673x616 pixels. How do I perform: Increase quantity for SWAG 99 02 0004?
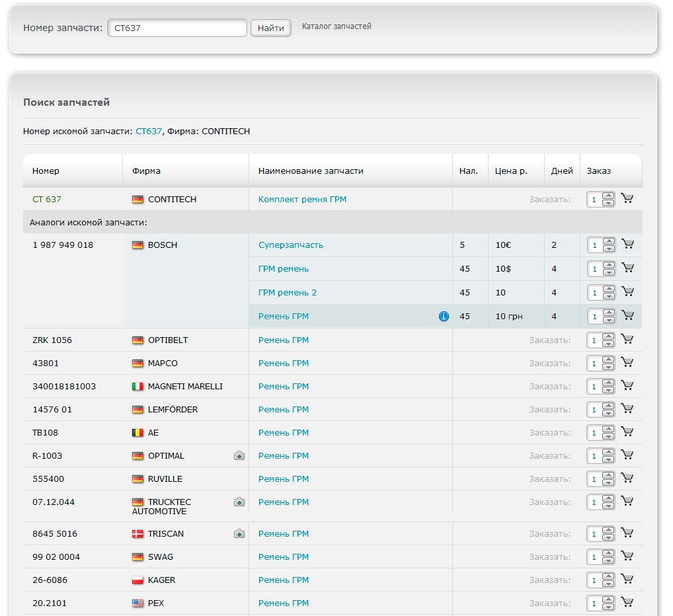609,553
